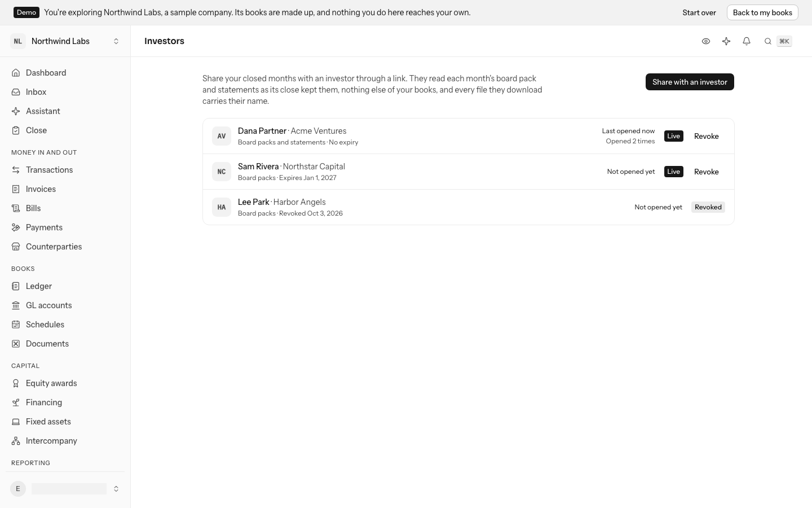The height and width of the screenshot is (508, 812).
Task: Click the HA avatar for Harbor Angels
Action: click(222, 207)
